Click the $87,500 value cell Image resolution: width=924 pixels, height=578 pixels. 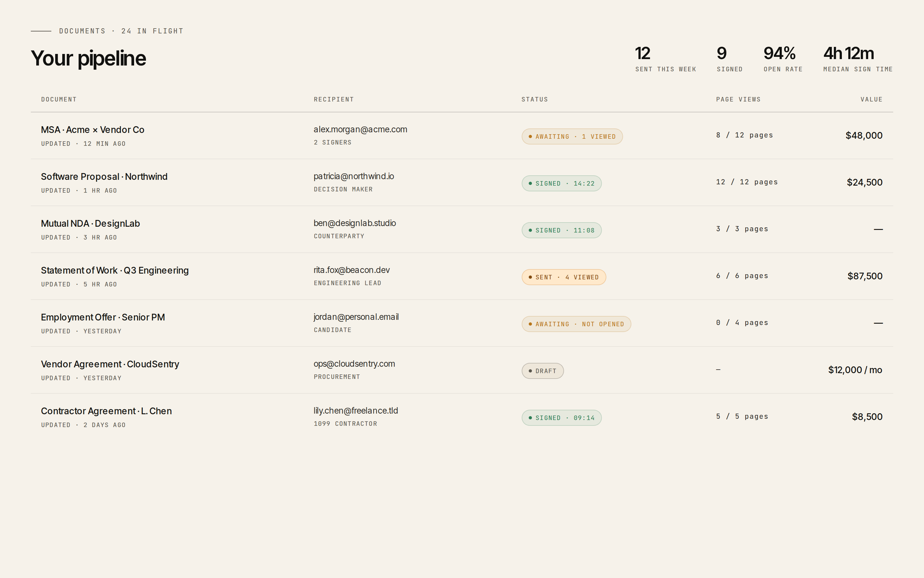[x=865, y=276]
